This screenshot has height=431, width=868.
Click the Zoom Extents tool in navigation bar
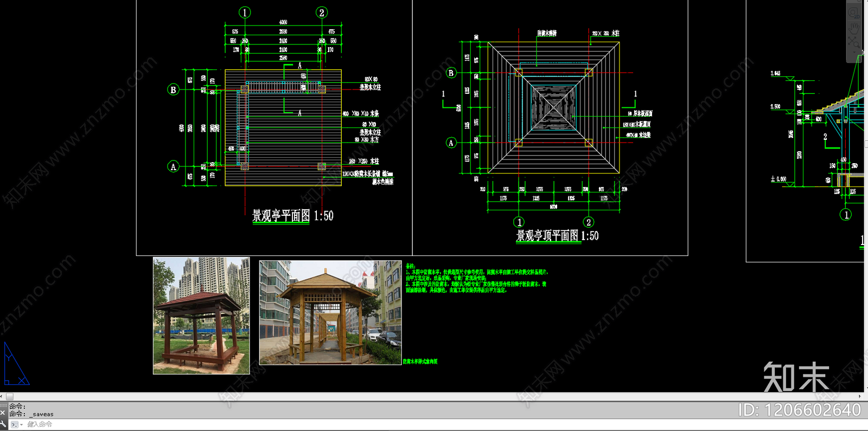pos(854,41)
